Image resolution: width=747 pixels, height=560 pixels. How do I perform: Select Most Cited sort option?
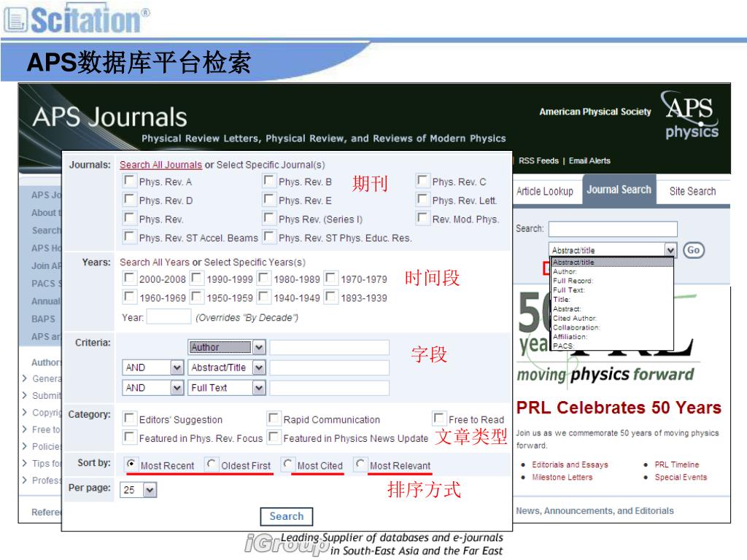pyautogui.click(x=287, y=464)
